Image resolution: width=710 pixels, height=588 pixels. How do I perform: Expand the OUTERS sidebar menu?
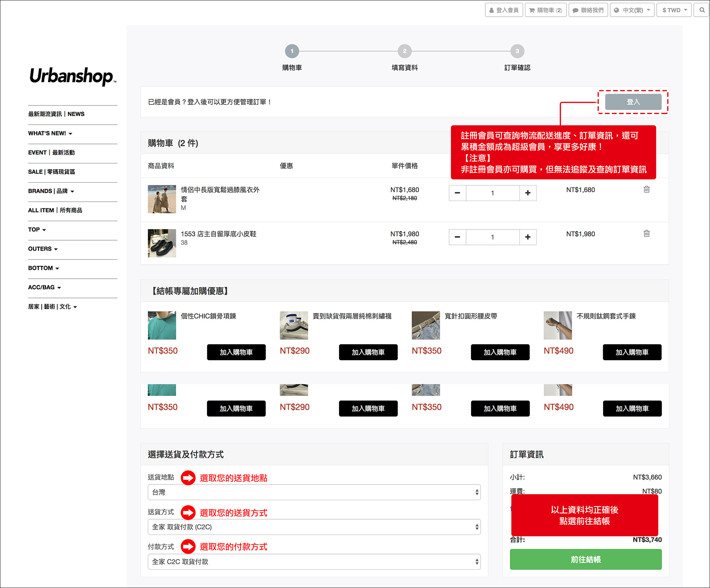point(43,249)
